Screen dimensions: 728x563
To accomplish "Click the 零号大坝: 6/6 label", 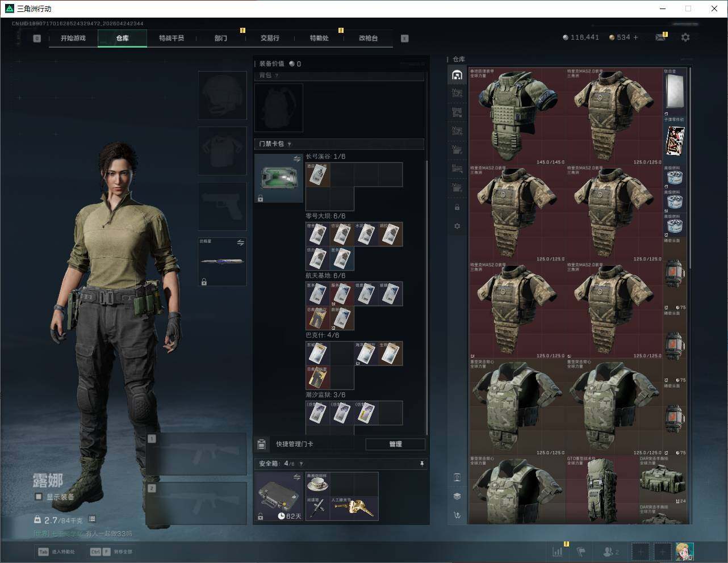I will coord(325,216).
